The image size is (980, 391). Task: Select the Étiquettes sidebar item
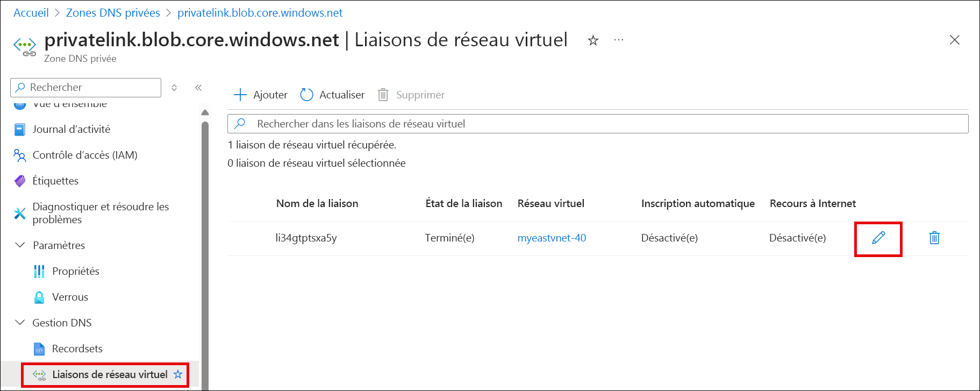tap(56, 181)
